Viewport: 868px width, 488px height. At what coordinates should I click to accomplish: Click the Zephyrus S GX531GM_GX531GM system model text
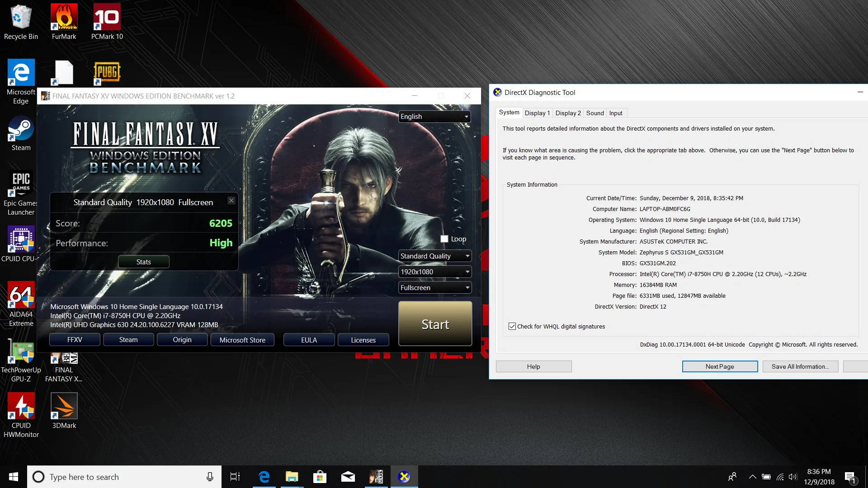tap(681, 253)
